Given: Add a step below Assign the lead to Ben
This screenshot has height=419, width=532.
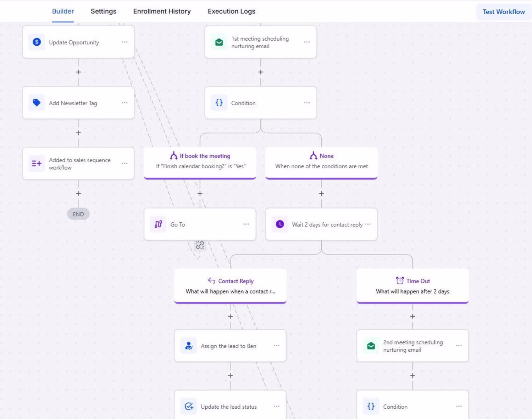Looking at the screenshot, I should pyautogui.click(x=230, y=376).
